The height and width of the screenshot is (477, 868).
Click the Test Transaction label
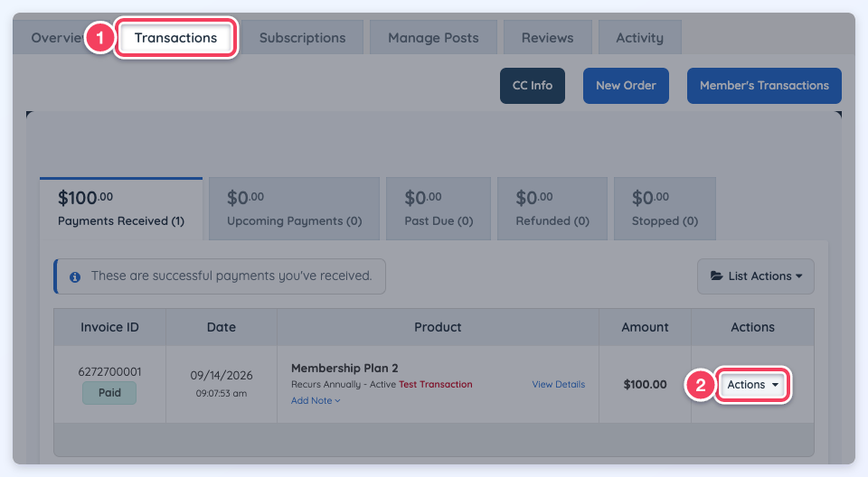[436, 384]
